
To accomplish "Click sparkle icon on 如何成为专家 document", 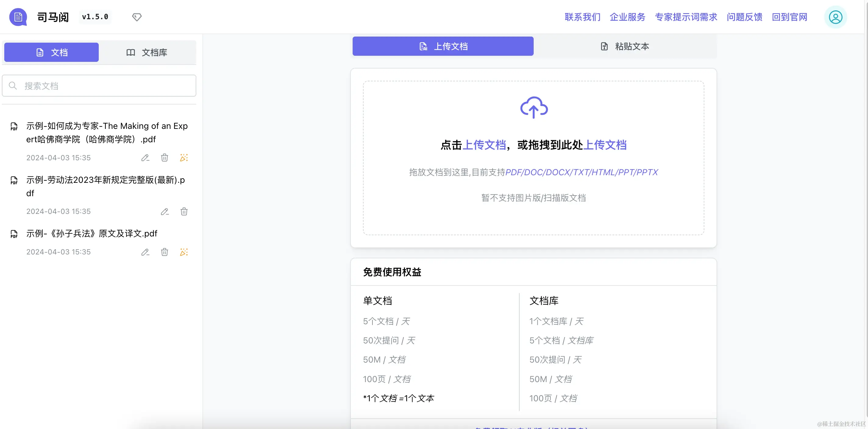I will click(x=184, y=158).
